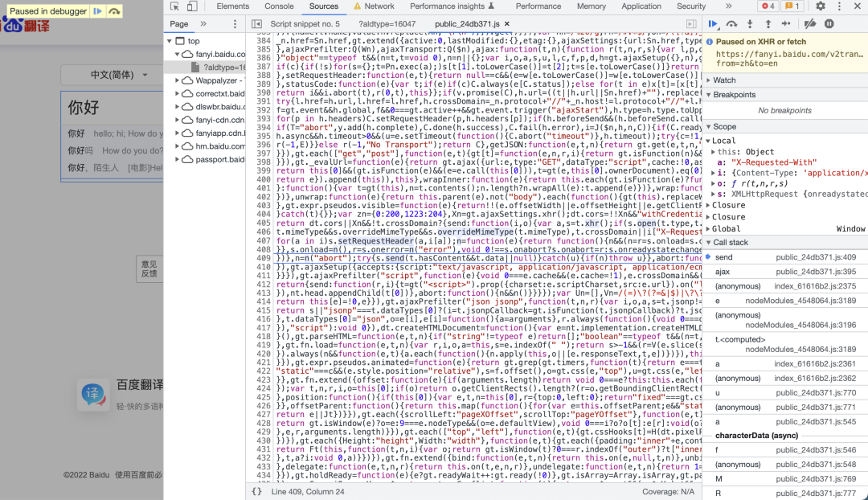Step into next function call
The height and width of the screenshot is (500, 868).
pos(750,24)
